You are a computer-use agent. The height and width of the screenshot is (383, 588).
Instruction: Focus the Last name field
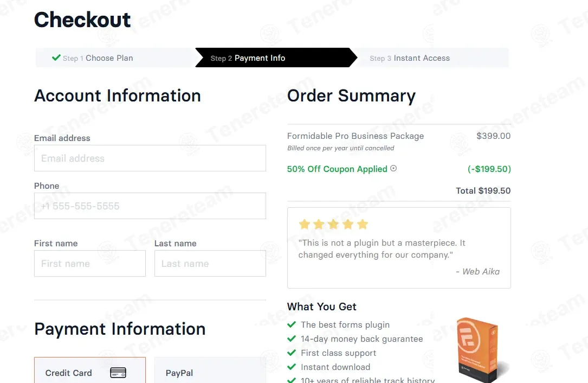[x=210, y=263]
